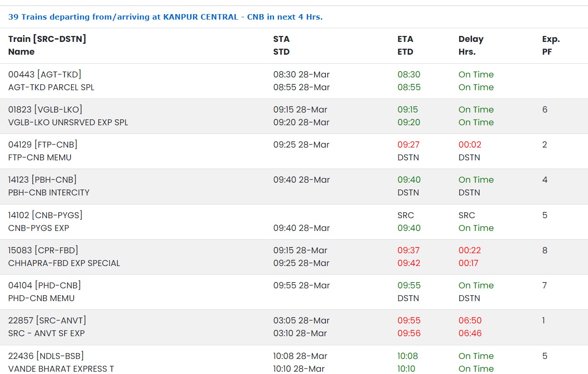Click the 'STA' column header
588x374 pixels.
point(281,39)
